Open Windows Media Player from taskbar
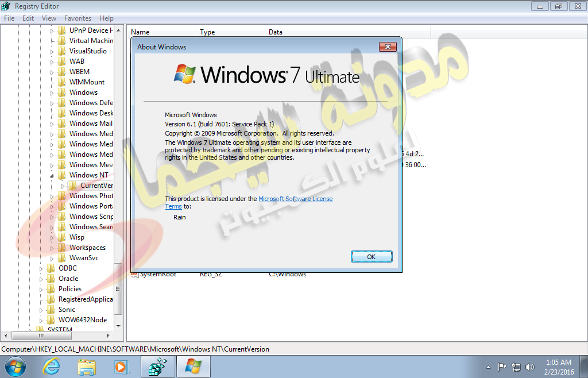Viewport: 588px width, 378px height. click(x=121, y=367)
